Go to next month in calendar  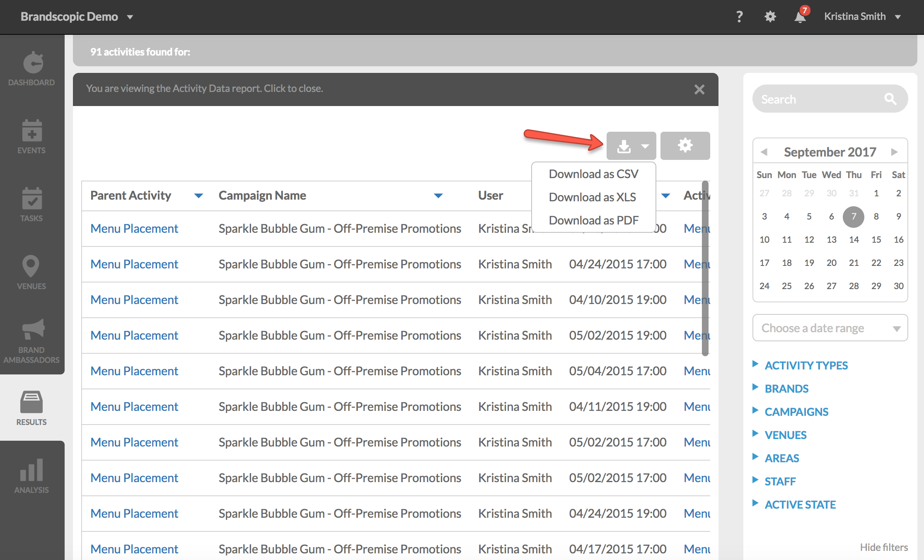pyautogui.click(x=895, y=152)
